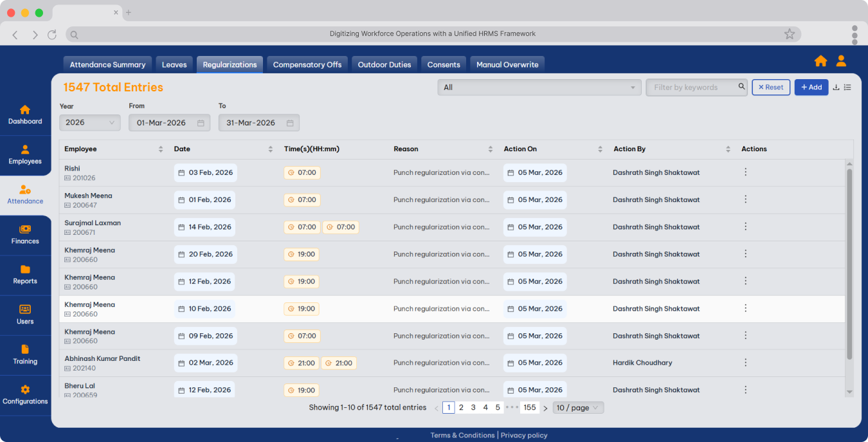The width and height of the screenshot is (868, 442).
Task: Click the column list settings icon
Action: [847, 87]
